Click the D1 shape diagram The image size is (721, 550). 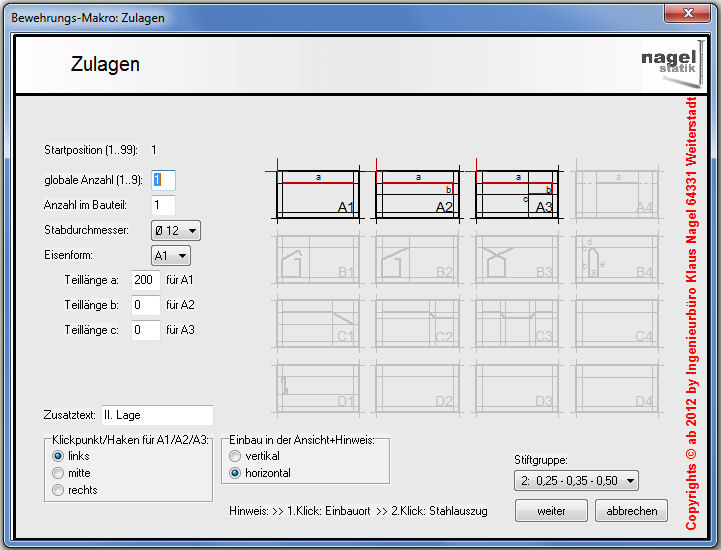click(x=317, y=387)
